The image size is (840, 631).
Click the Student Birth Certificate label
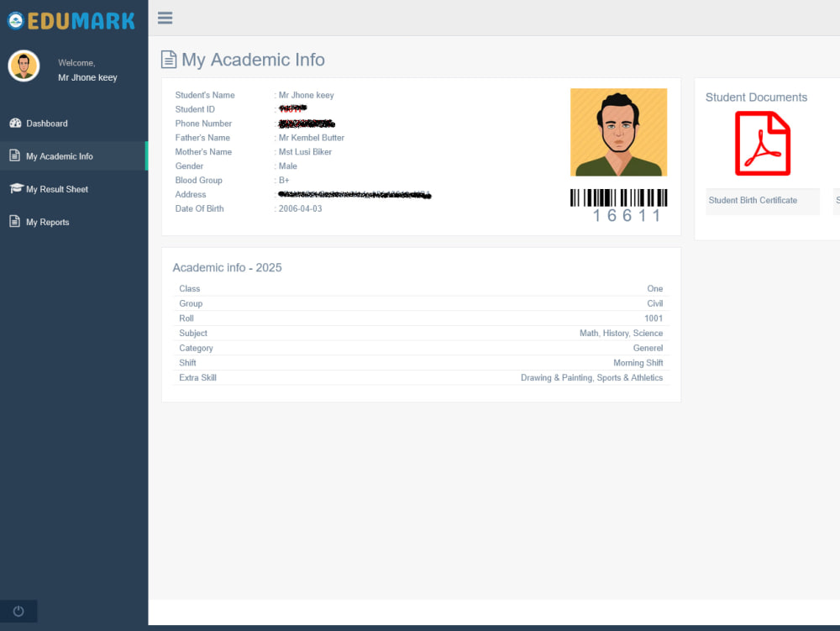(753, 200)
